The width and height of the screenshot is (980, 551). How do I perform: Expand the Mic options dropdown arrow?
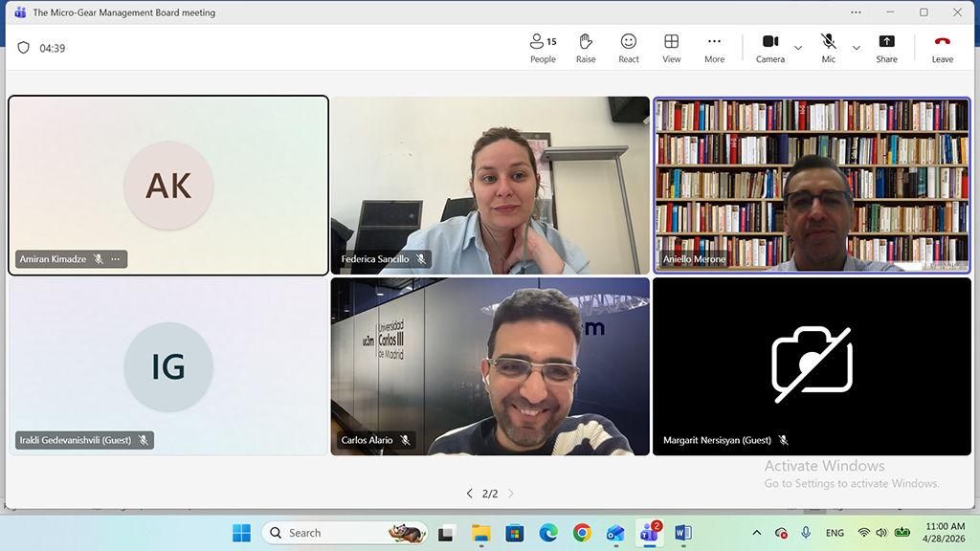coord(856,48)
